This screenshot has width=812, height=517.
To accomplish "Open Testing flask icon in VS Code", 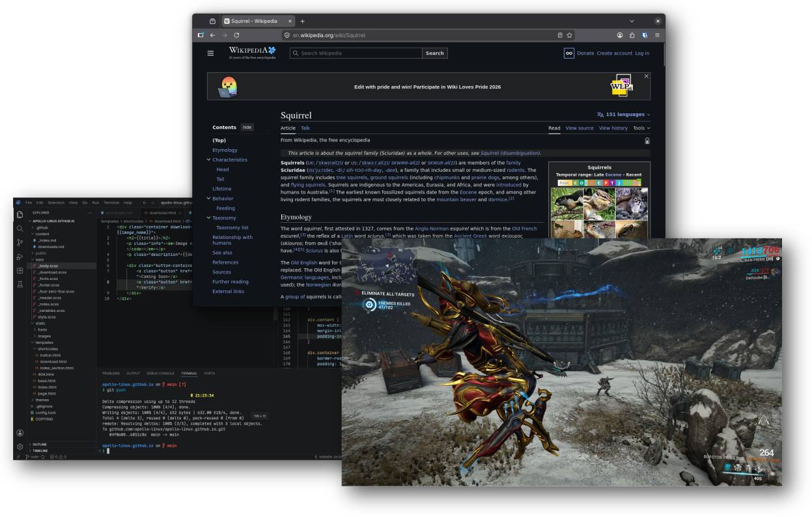I will pyautogui.click(x=20, y=285).
